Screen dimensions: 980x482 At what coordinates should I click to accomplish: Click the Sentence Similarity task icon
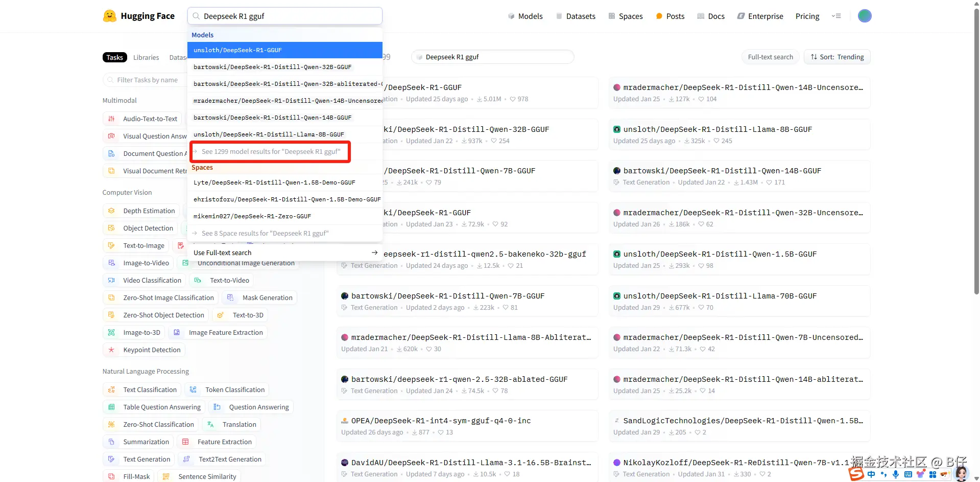[x=166, y=476]
